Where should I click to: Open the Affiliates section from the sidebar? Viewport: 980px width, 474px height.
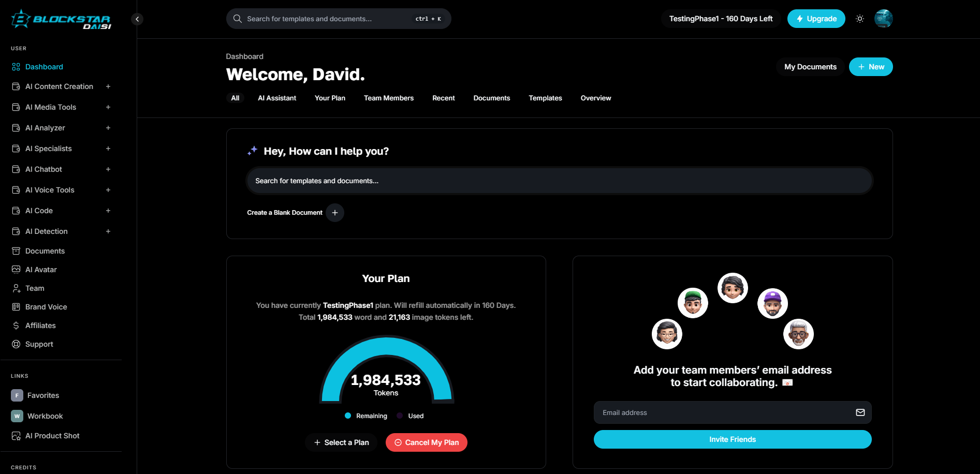(x=40, y=325)
